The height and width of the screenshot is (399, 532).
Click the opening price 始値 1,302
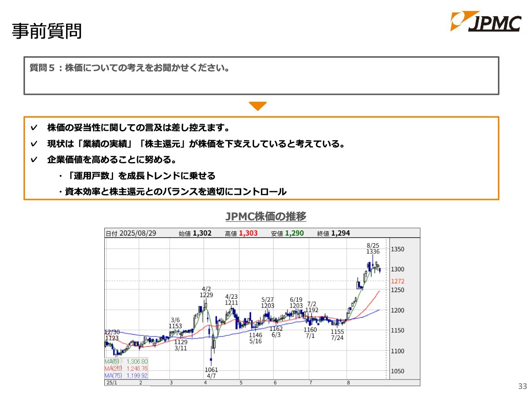[195, 233]
